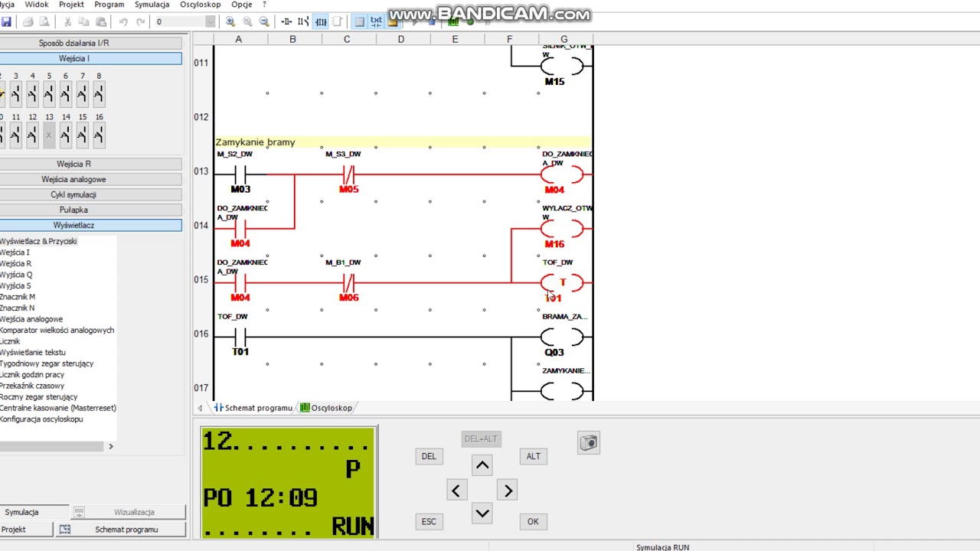980x551 pixels.
Task: Click the down arrow keypad button
Action: pos(482,514)
